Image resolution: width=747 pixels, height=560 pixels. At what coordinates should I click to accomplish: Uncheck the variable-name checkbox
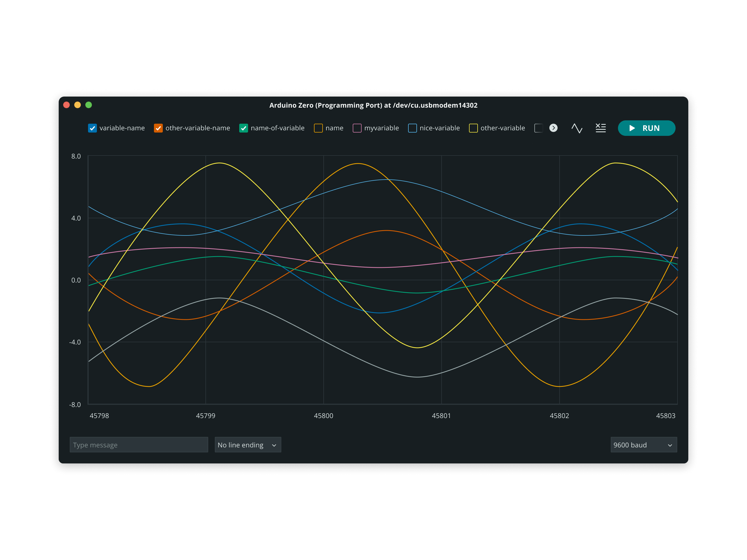(x=92, y=128)
